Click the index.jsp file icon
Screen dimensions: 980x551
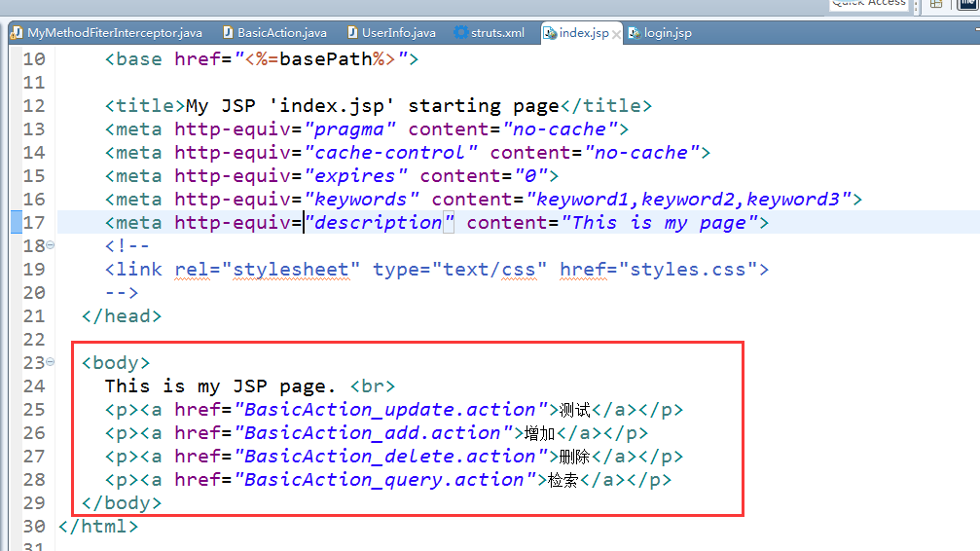point(550,33)
